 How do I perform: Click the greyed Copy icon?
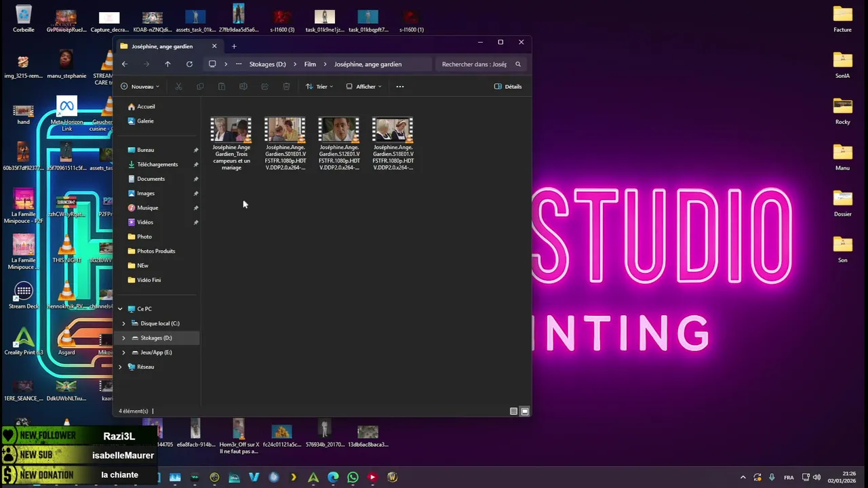point(200,87)
